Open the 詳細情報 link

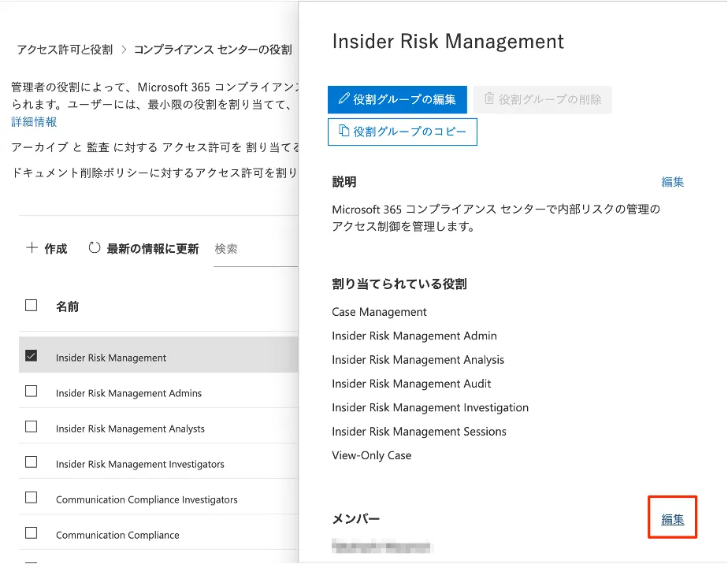pyautogui.click(x=34, y=122)
